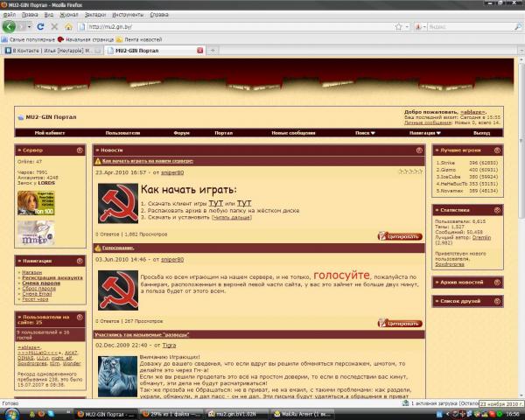The image size is (525, 420).
Task: Expand the Архив новостей panel
Action: tap(497, 283)
